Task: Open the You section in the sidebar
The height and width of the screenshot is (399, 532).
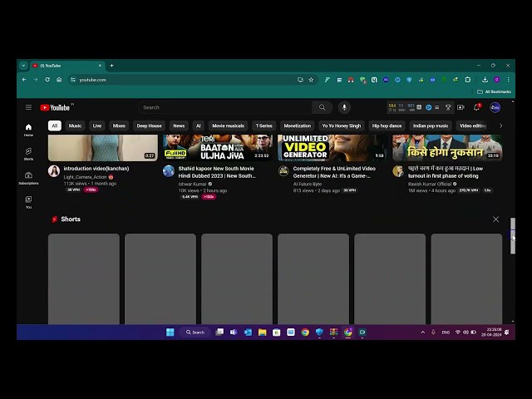Action: (x=28, y=202)
